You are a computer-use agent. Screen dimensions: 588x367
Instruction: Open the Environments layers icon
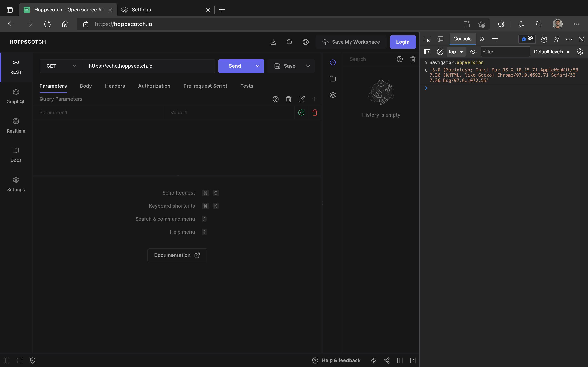coord(333,95)
